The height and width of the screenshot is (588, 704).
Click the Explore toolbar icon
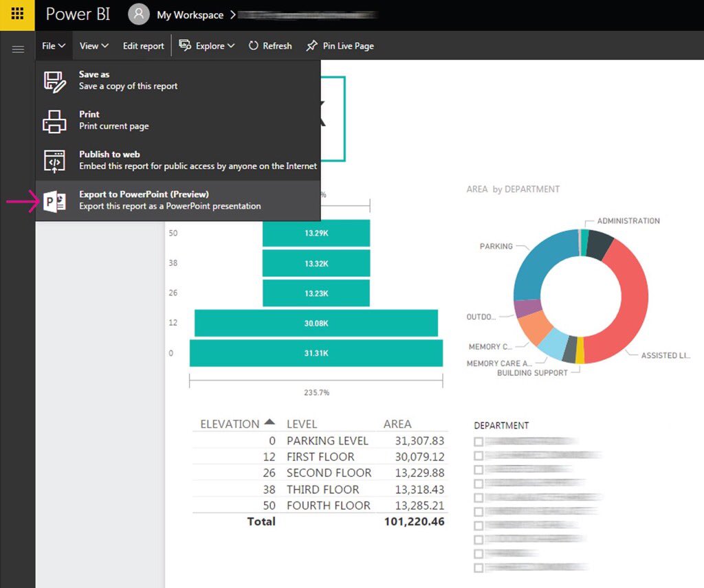pos(184,45)
